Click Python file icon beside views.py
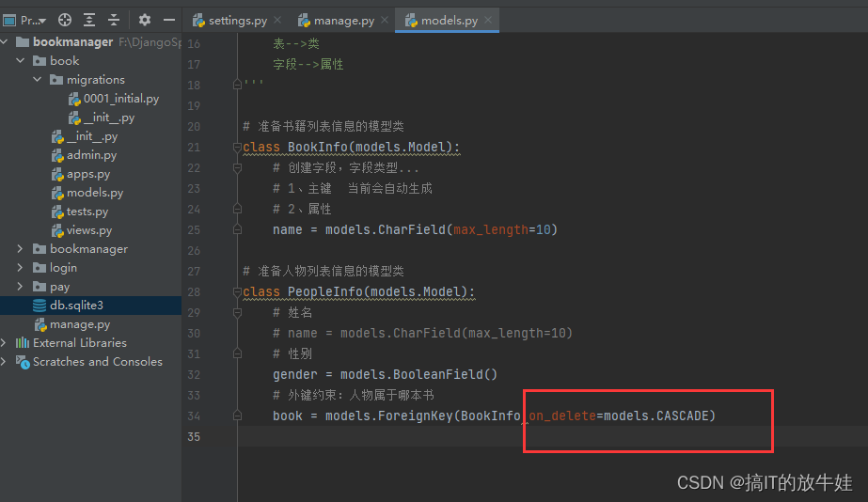The width and height of the screenshot is (868, 502). tap(57, 230)
